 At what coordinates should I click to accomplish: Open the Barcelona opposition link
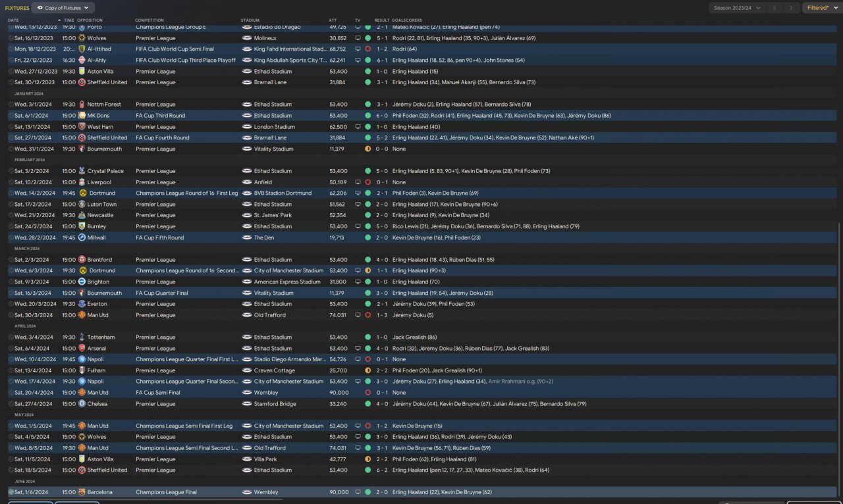(x=100, y=492)
